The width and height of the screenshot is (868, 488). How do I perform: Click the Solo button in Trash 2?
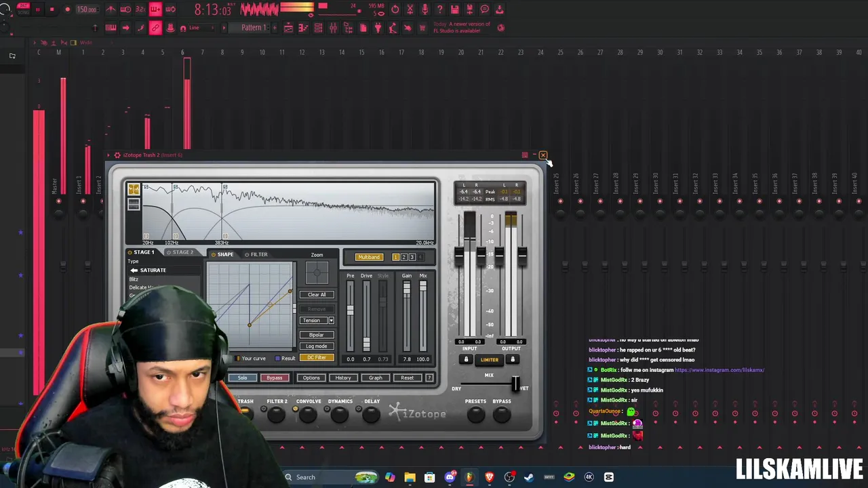242,378
